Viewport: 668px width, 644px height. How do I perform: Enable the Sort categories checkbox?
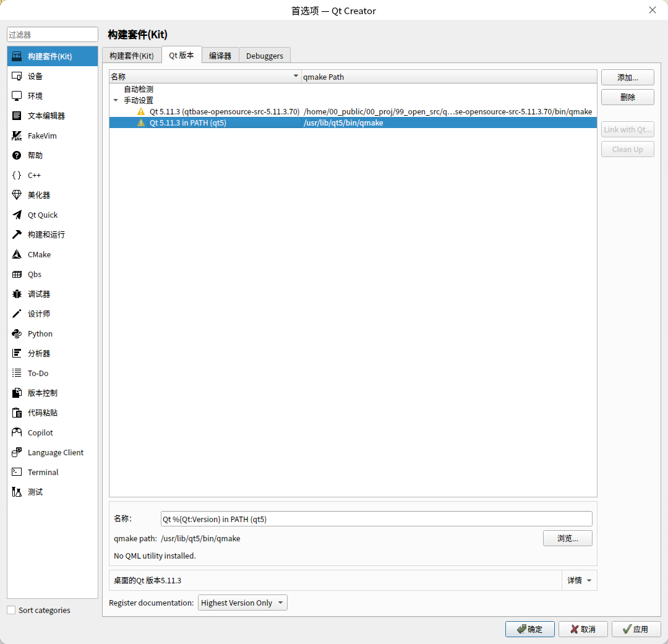pos(12,610)
